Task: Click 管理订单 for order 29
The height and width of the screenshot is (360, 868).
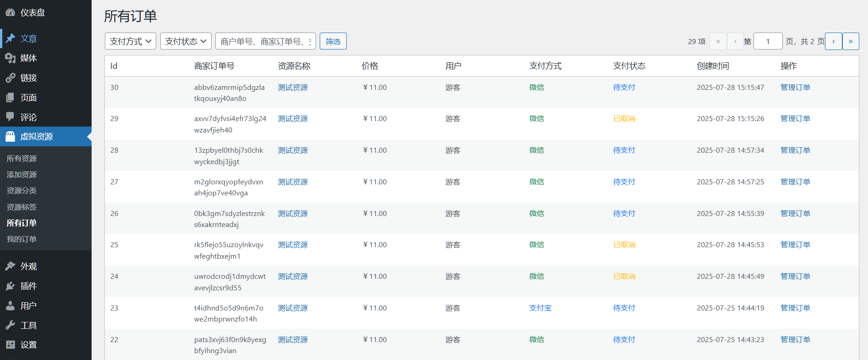Action: click(795, 118)
